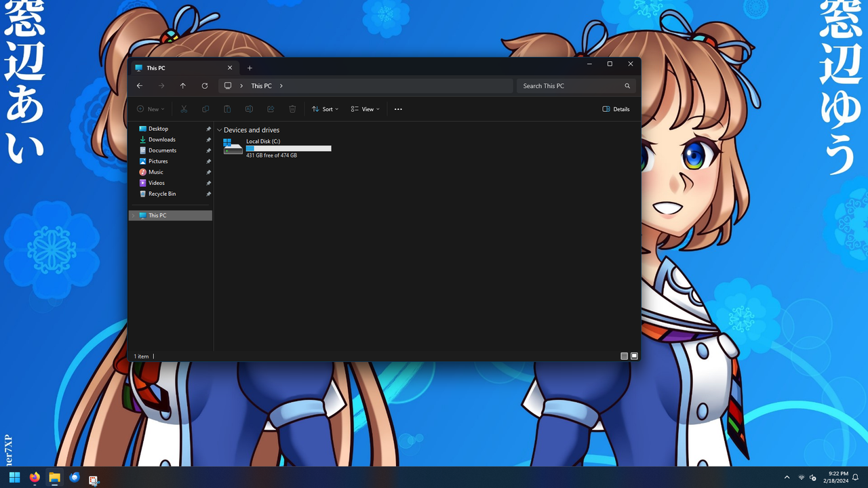Open Windows Start menu

14,478
